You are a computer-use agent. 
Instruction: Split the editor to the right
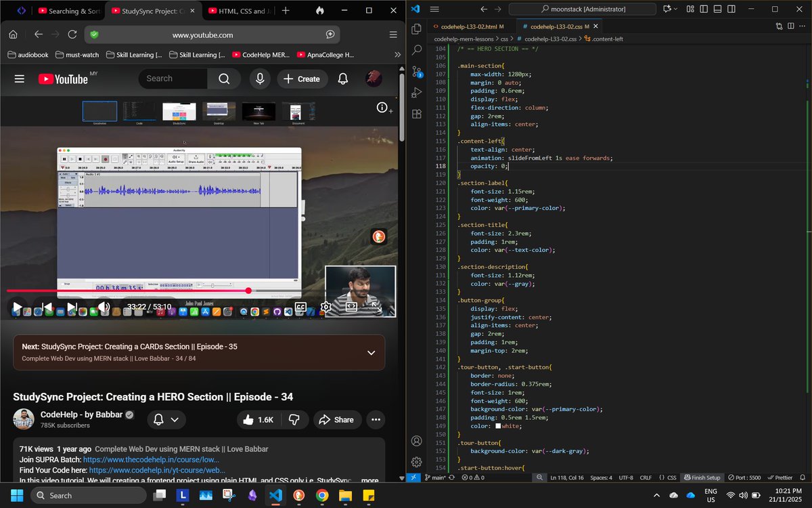pyautogui.click(x=790, y=26)
